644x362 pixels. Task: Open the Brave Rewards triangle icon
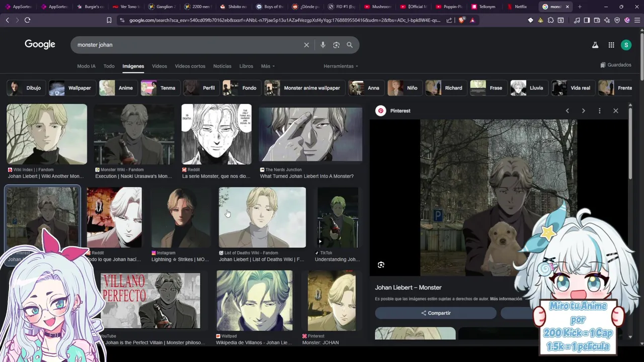[x=472, y=20]
